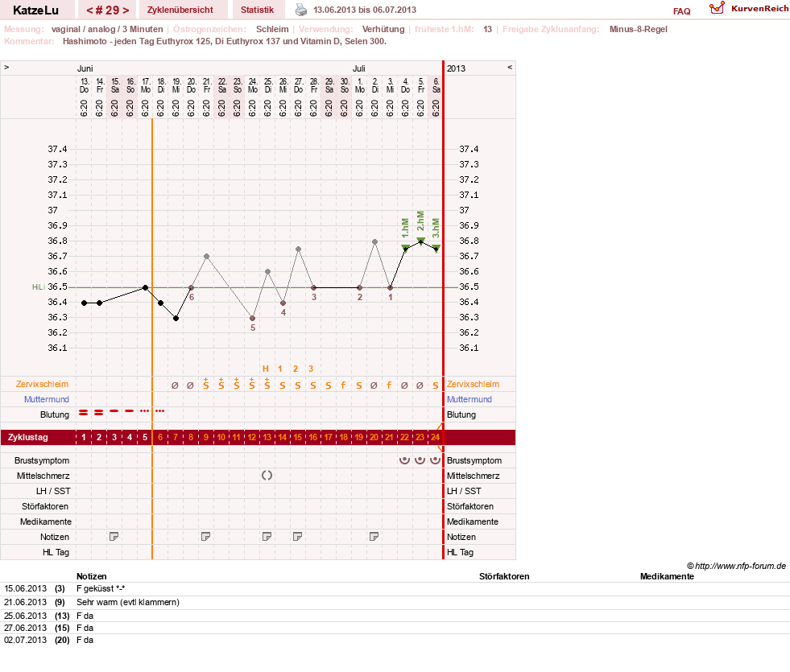Click the grey 36.8 point on 2 July
790x672 pixels.
pos(374,241)
